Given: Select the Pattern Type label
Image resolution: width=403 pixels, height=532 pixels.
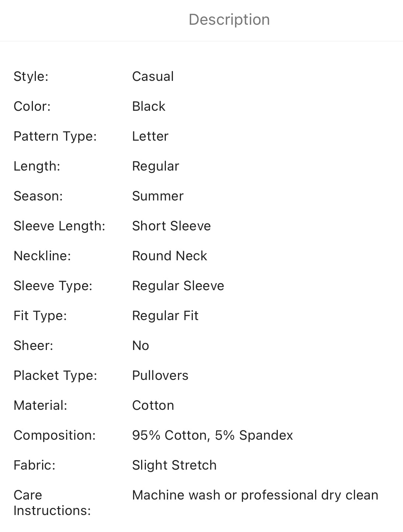Looking at the screenshot, I should [x=55, y=136].
